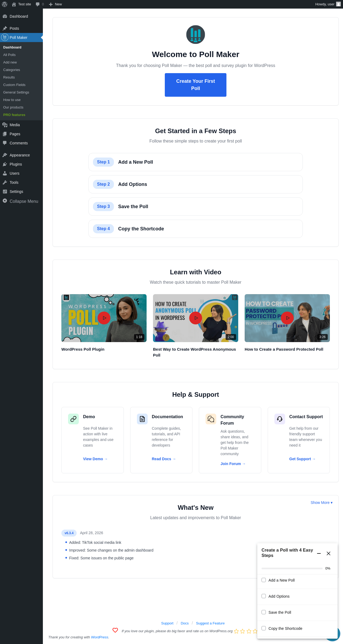Click the v6.3.4 version badge
The height and width of the screenshot is (644, 343).
coord(69,533)
